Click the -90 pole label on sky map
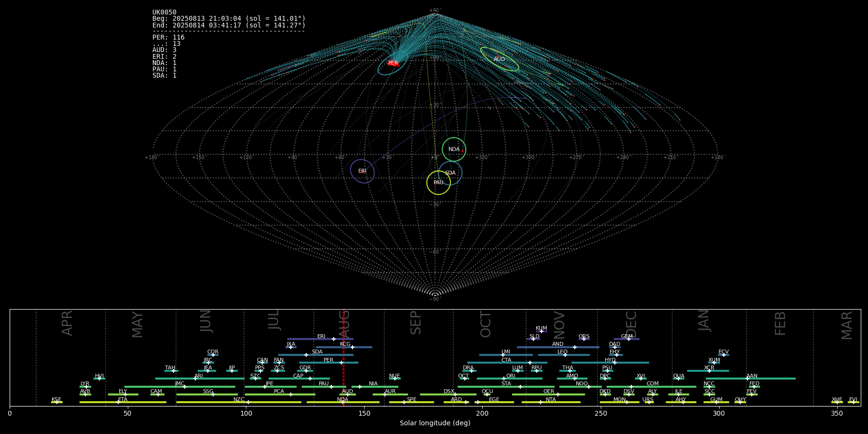The width and height of the screenshot is (868, 434). point(435,299)
